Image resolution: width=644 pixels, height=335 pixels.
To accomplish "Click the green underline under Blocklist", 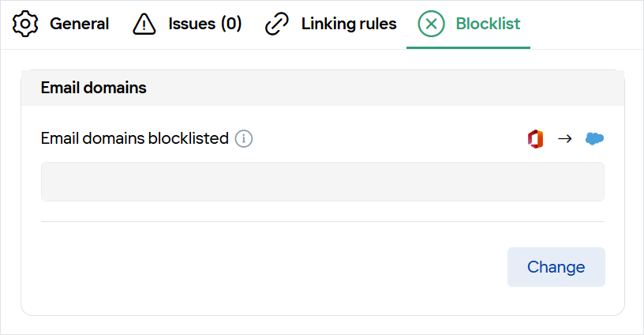I will tap(468, 47).
